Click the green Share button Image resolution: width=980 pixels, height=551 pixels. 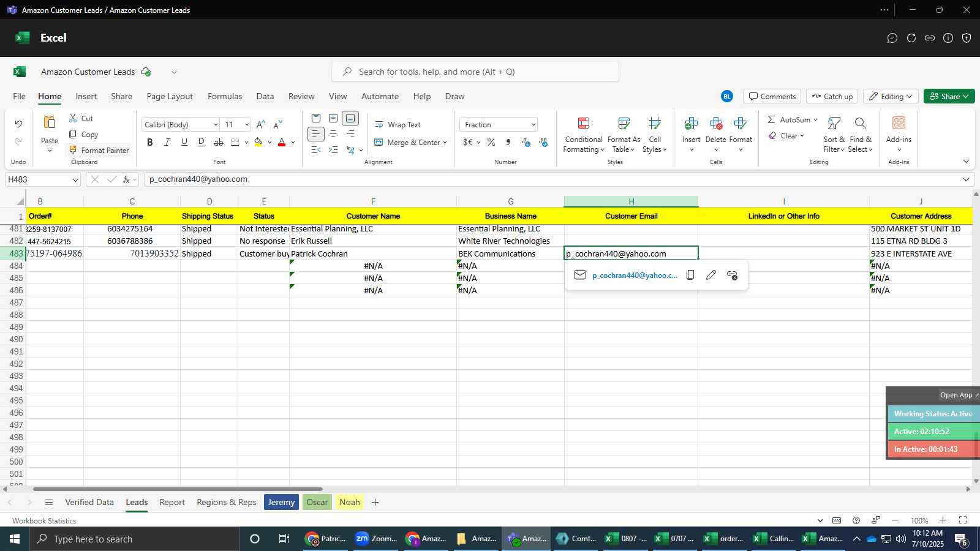[949, 96]
